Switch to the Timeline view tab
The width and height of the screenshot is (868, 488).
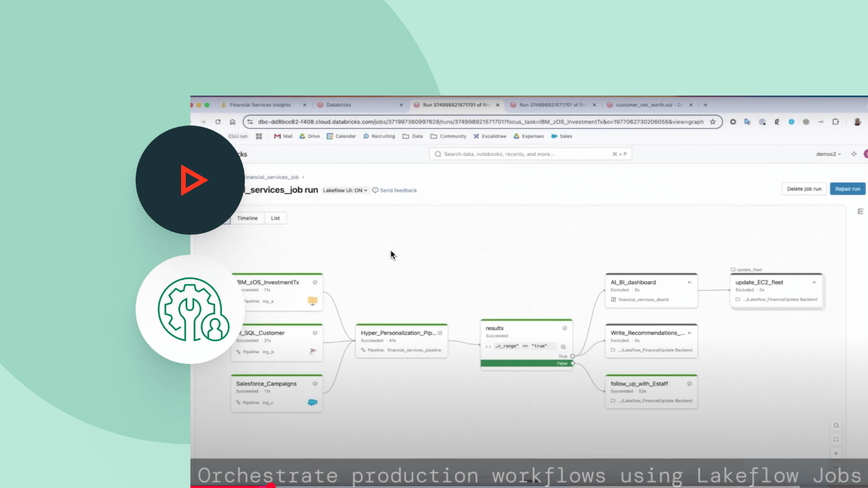247,218
